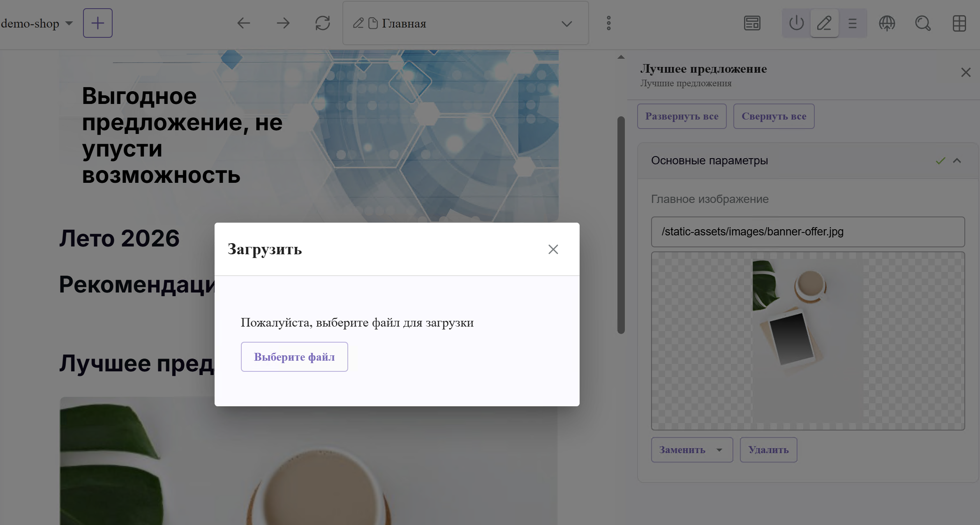Click the Выберите файл button
Screen dimensions: 980x525
[x=294, y=357]
